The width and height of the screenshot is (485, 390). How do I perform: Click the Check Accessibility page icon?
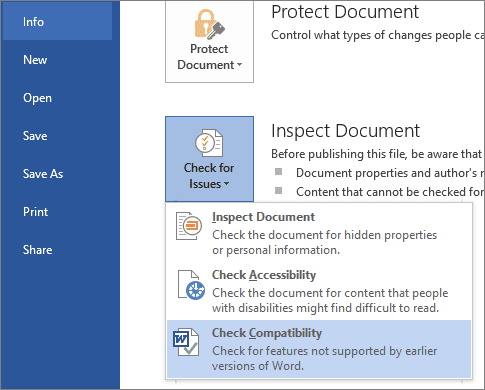click(x=191, y=285)
